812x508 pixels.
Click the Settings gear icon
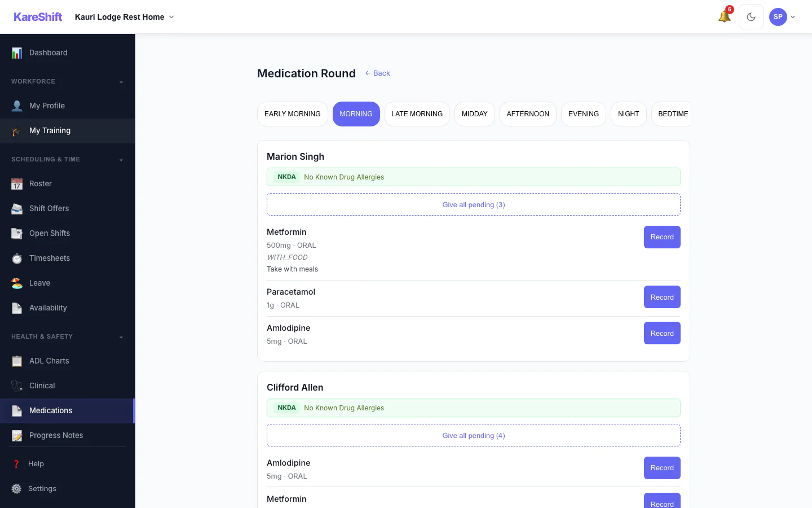[16, 489]
